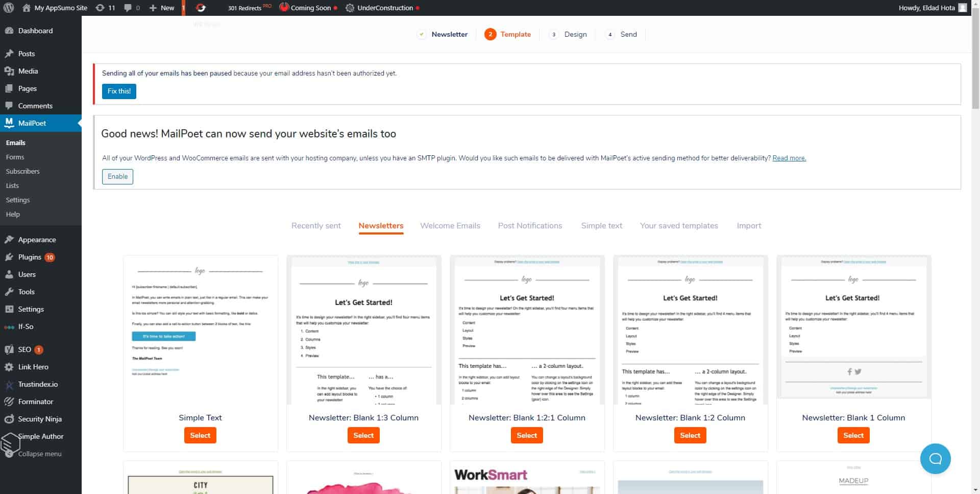980x494 pixels.
Task: Open Users in the sidebar
Action: point(41,274)
